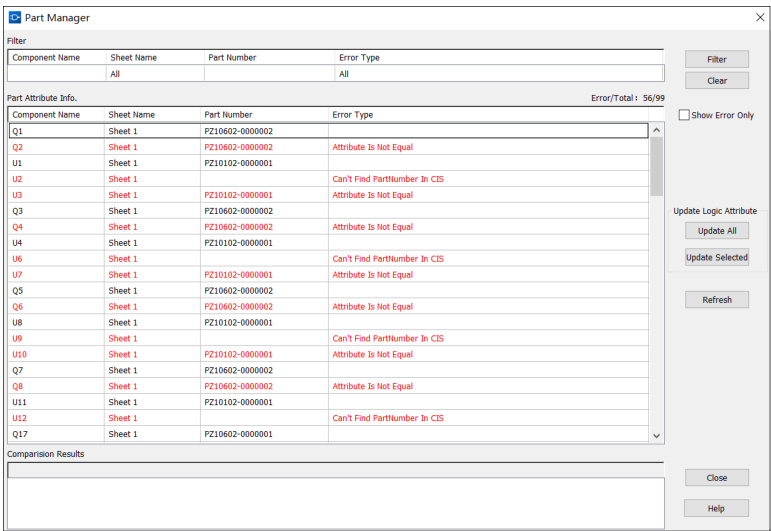Click the Filter button

716,59
